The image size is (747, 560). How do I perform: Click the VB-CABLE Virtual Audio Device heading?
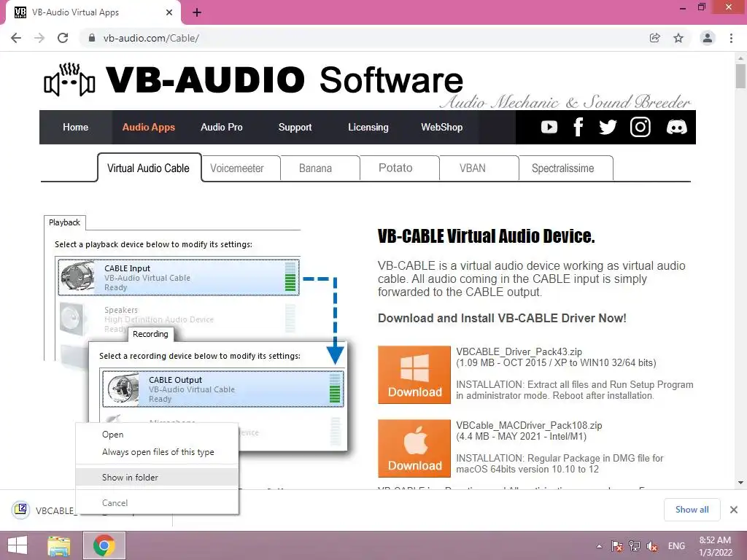[x=486, y=236]
